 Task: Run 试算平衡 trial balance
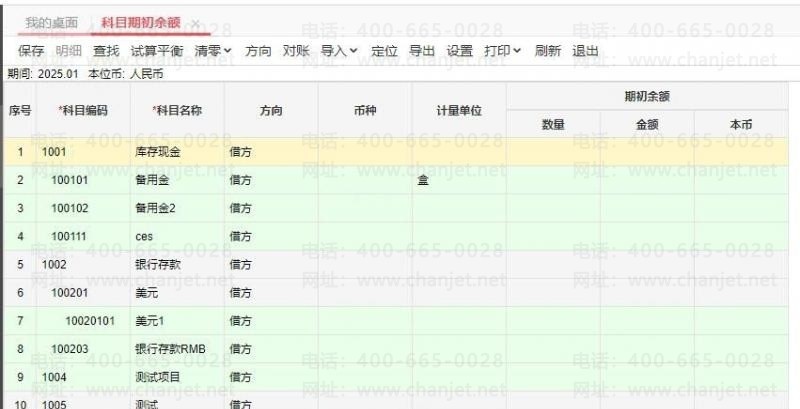[x=157, y=50]
